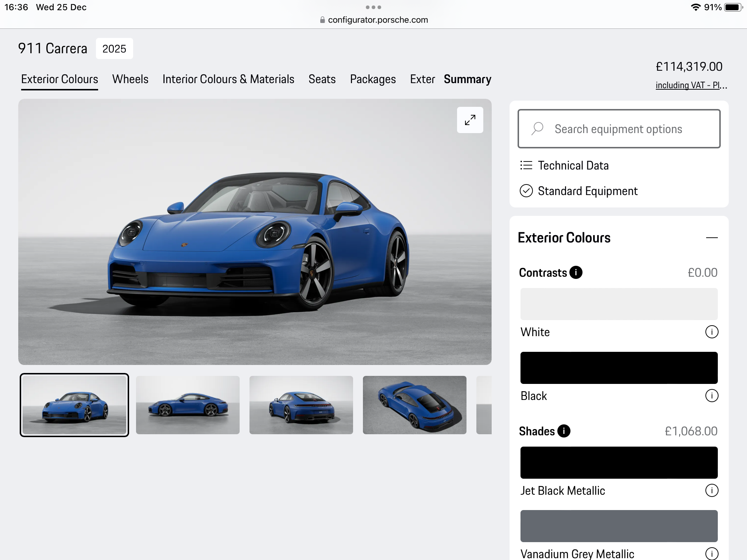Select the top-down view thumbnail

[x=414, y=405]
